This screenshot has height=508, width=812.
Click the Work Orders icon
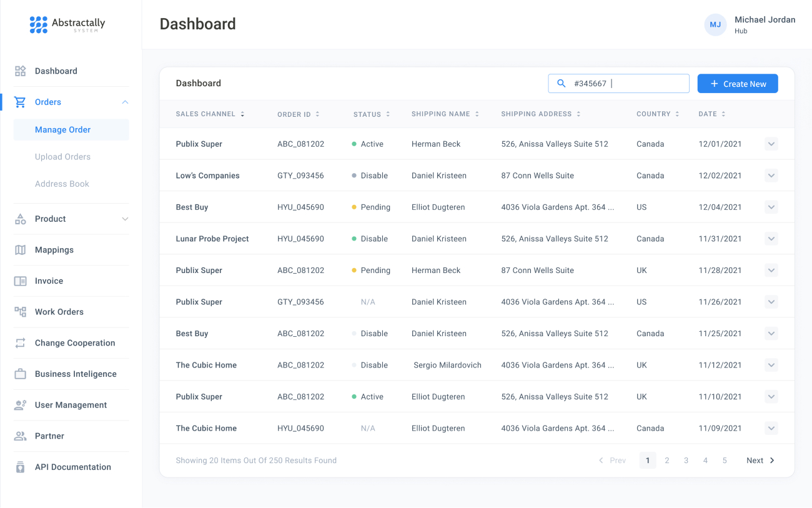(21, 312)
